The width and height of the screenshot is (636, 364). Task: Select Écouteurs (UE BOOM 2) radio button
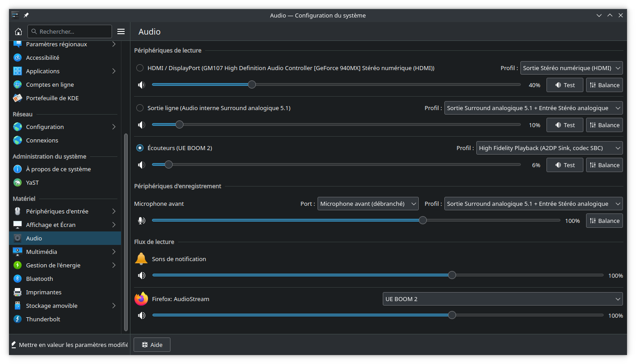point(140,148)
